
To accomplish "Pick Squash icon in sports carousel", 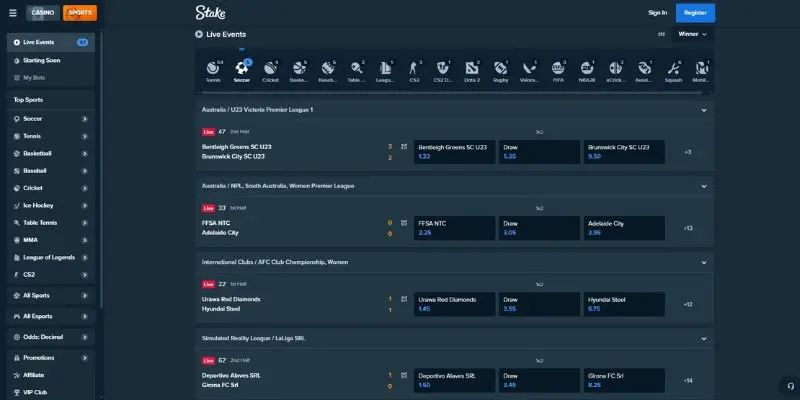I will pyautogui.click(x=673, y=68).
